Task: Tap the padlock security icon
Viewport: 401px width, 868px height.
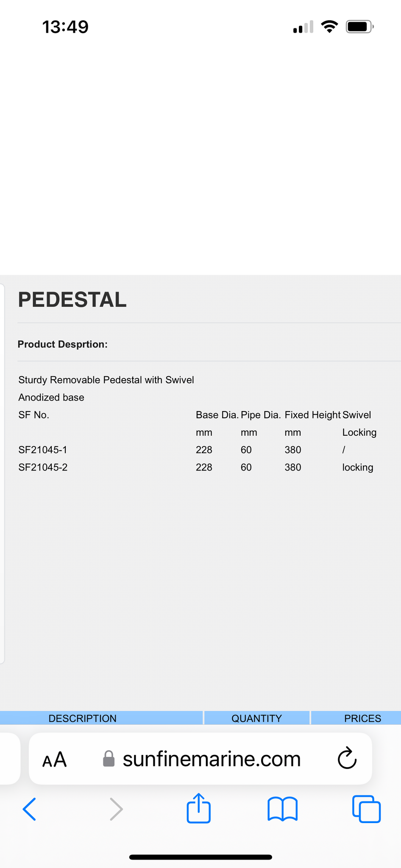Action: click(x=109, y=759)
